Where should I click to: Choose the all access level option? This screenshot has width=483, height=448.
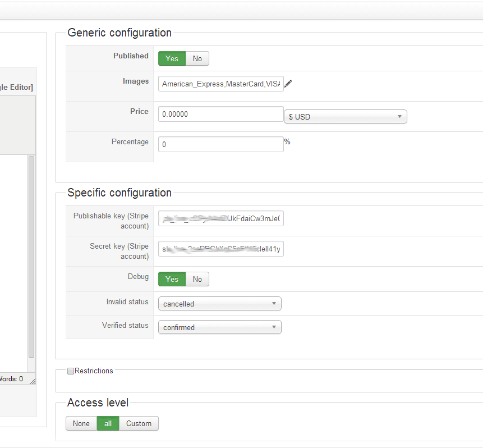[x=108, y=423]
